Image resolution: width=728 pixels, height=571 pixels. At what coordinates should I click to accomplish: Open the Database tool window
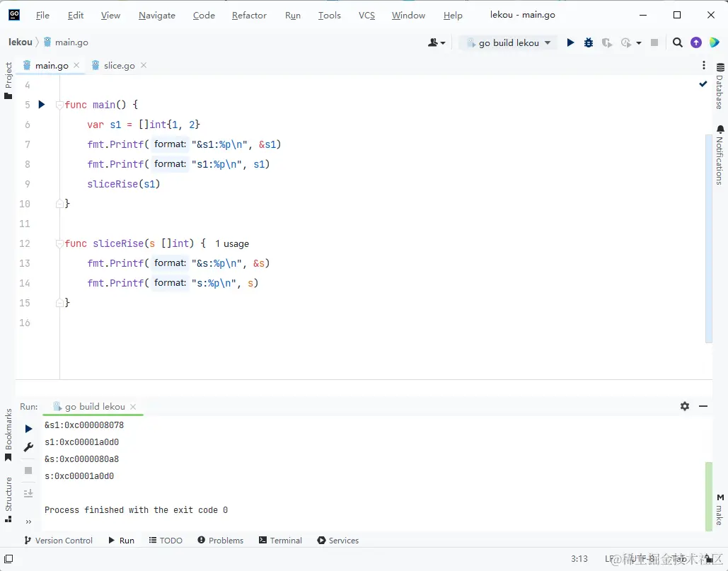720,86
